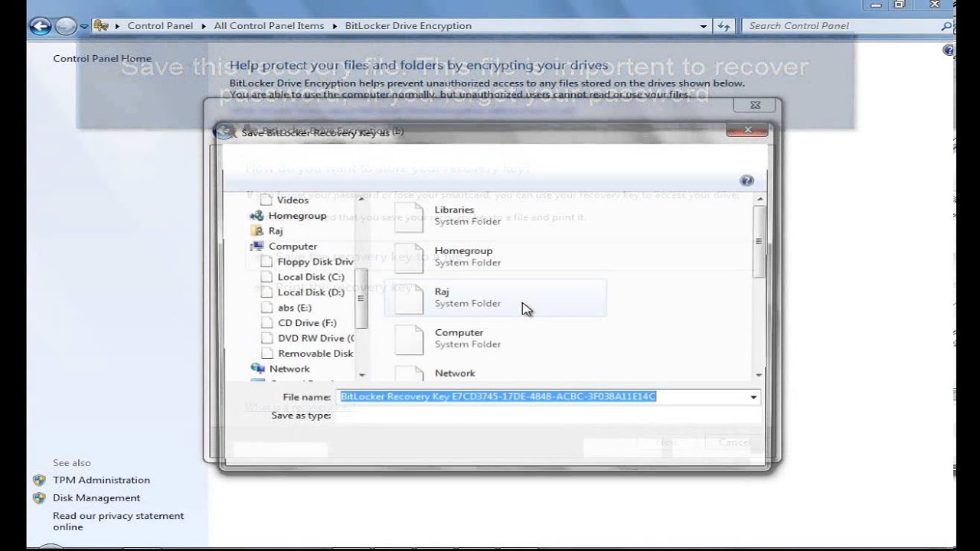This screenshot has height=551, width=980.
Task: Select Floppy Disk Drive in the tree
Action: [x=315, y=262]
